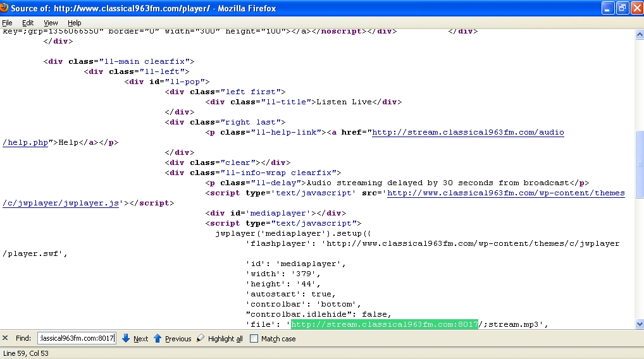Click the jwplayer('mediaplayer').setup line
This screenshot has width=644, height=359.
point(294,233)
